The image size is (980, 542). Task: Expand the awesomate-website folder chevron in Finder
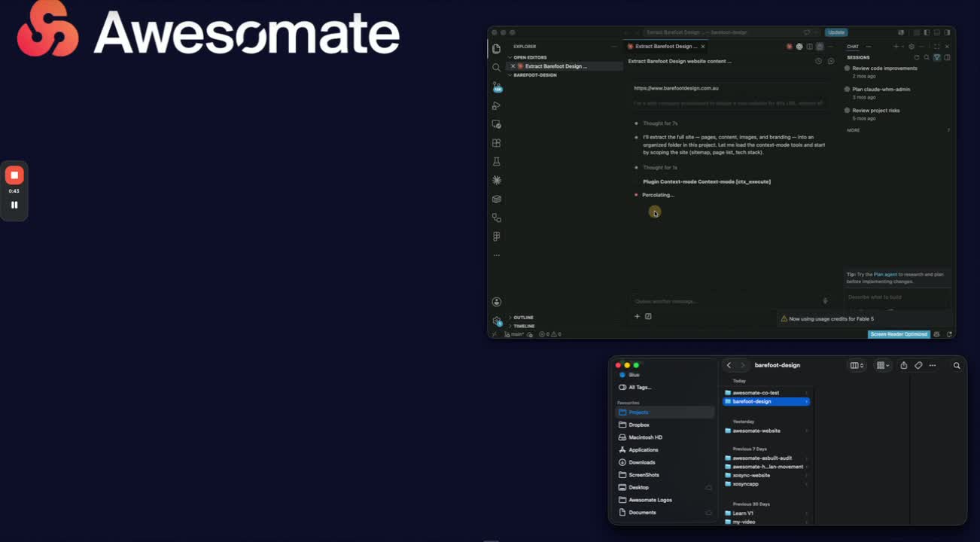[807, 431]
